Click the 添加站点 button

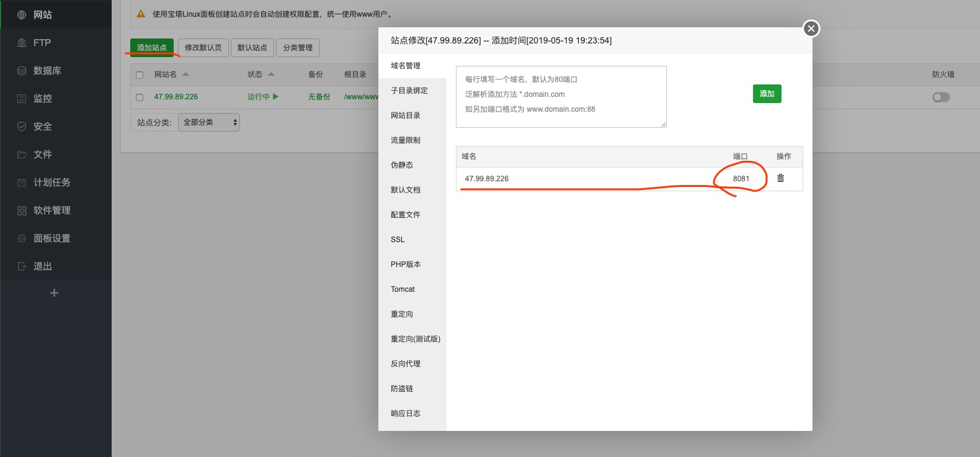point(152,48)
